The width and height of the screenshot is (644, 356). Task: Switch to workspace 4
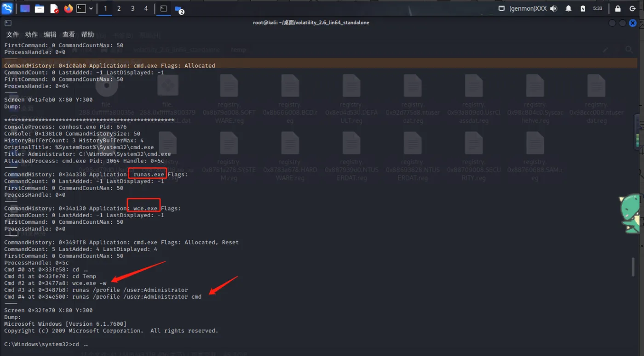click(x=146, y=8)
